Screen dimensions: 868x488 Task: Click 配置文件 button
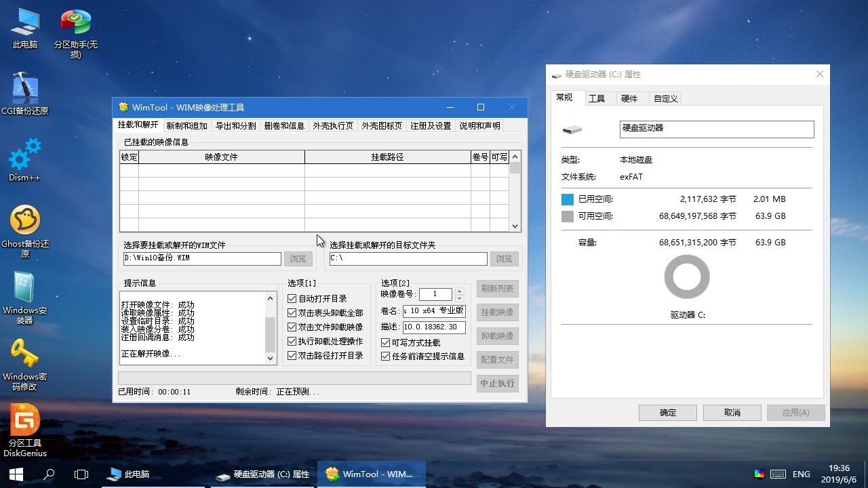(498, 360)
